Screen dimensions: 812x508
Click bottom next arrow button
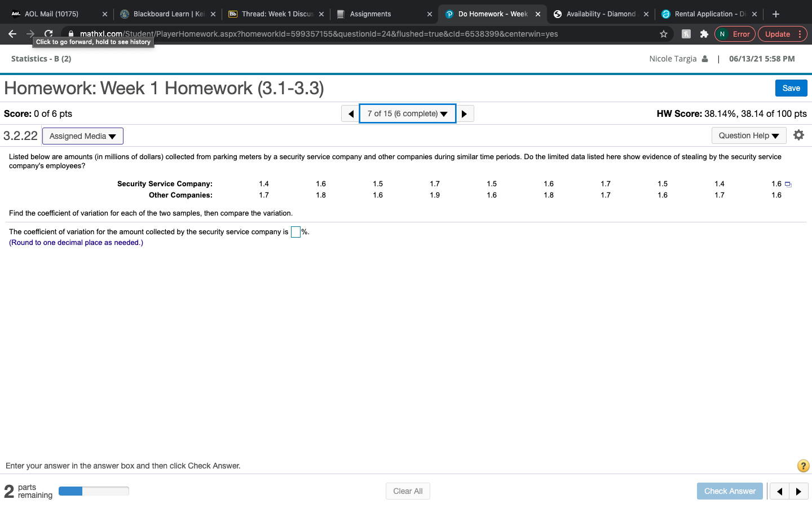tap(798, 491)
